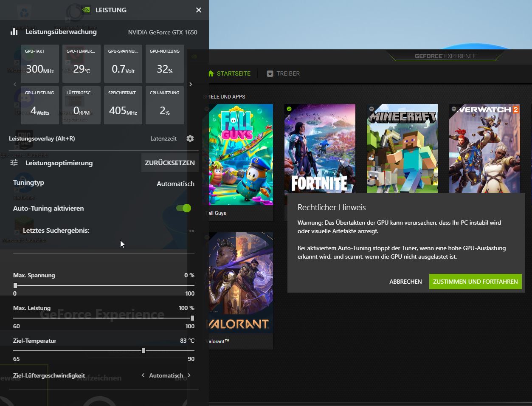Click the status badge on Minecraft tile

click(x=372, y=109)
